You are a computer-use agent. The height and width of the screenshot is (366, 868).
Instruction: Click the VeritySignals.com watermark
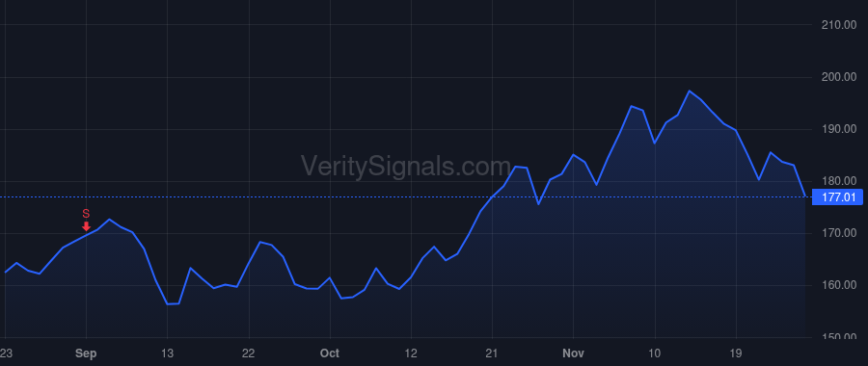pyautogui.click(x=406, y=166)
